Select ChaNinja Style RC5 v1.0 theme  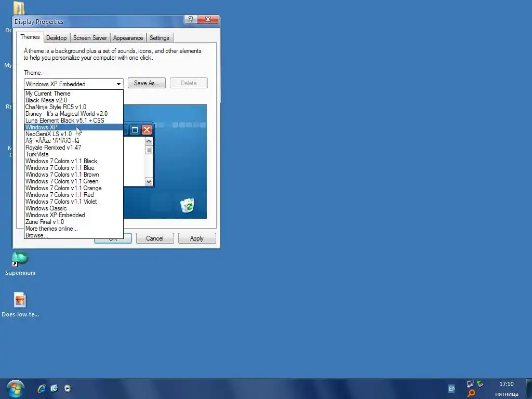(74, 107)
